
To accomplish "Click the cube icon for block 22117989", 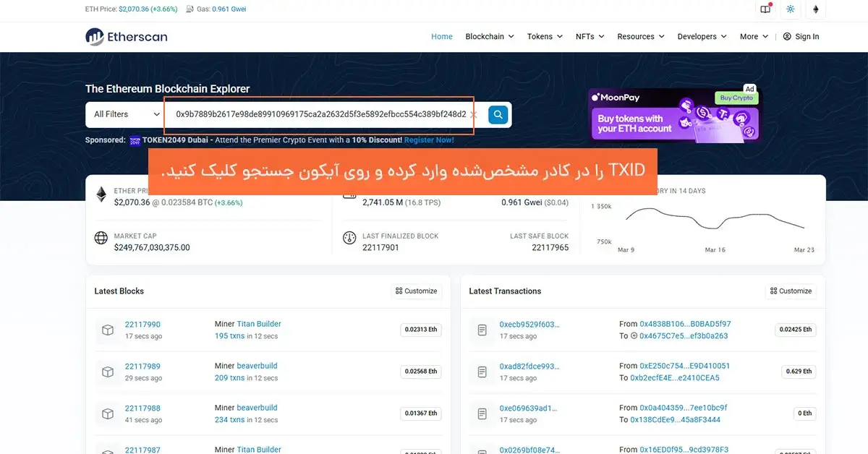I will pos(108,372).
